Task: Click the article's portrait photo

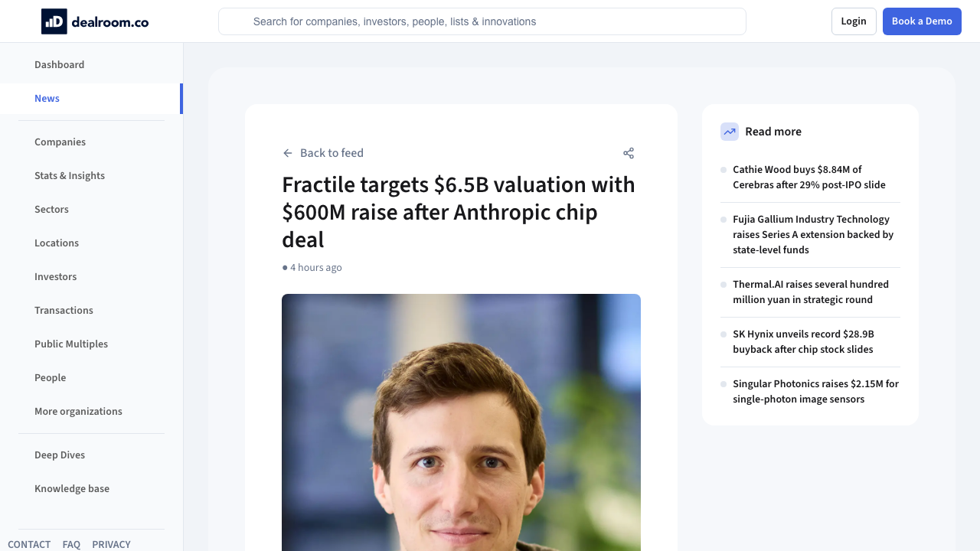Action: click(461, 422)
